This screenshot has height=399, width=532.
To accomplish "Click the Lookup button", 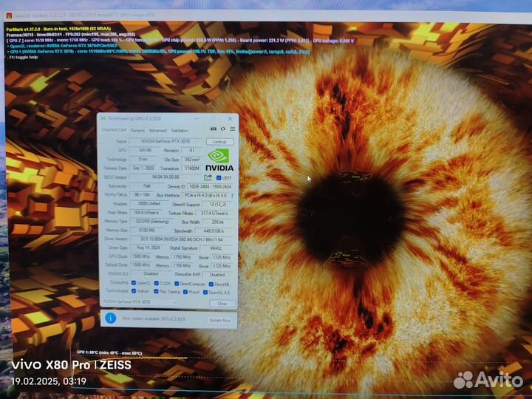I will pos(219,141).
